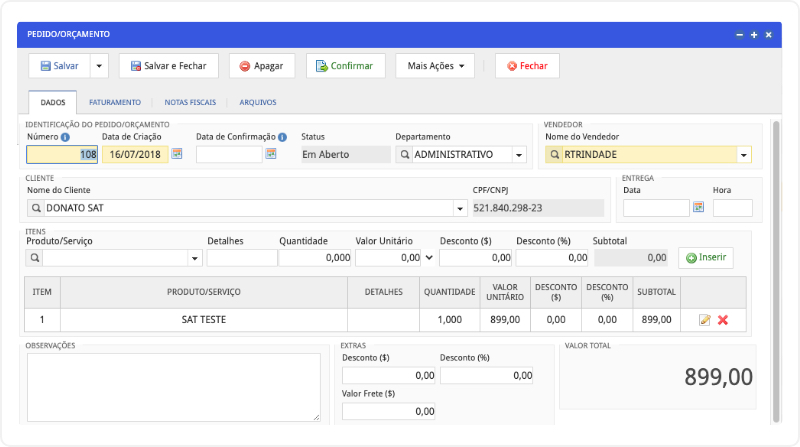Expand Nome do Vendedor dropdown
The height and width of the screenshot is (447, 800).
coord(743,155)
